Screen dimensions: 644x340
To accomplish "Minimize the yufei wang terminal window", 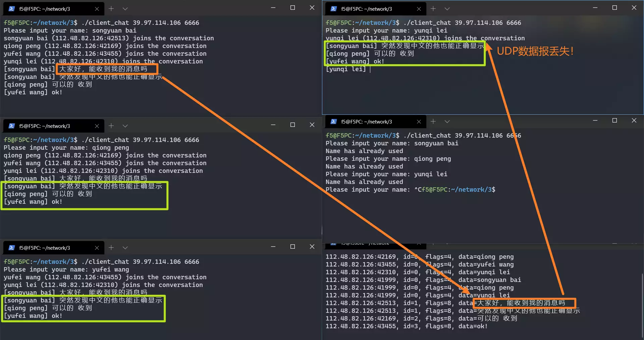I will click(273, 247).
